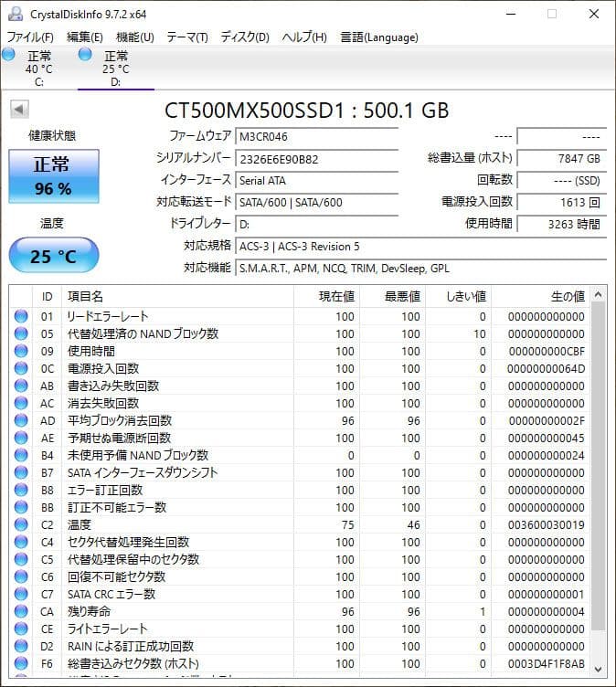This screenshot has width=616, height=687.
Task: Open the テーマ(T) menu
Action: [x=187, y=37]
